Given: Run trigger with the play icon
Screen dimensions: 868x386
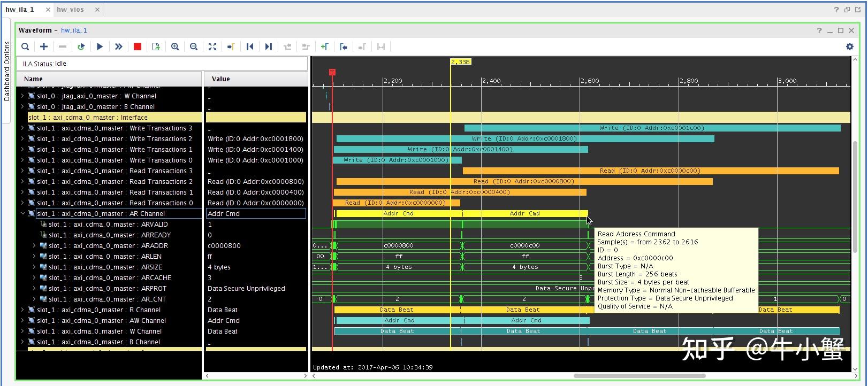Looking at the screenshot, I should pos(100,47).
